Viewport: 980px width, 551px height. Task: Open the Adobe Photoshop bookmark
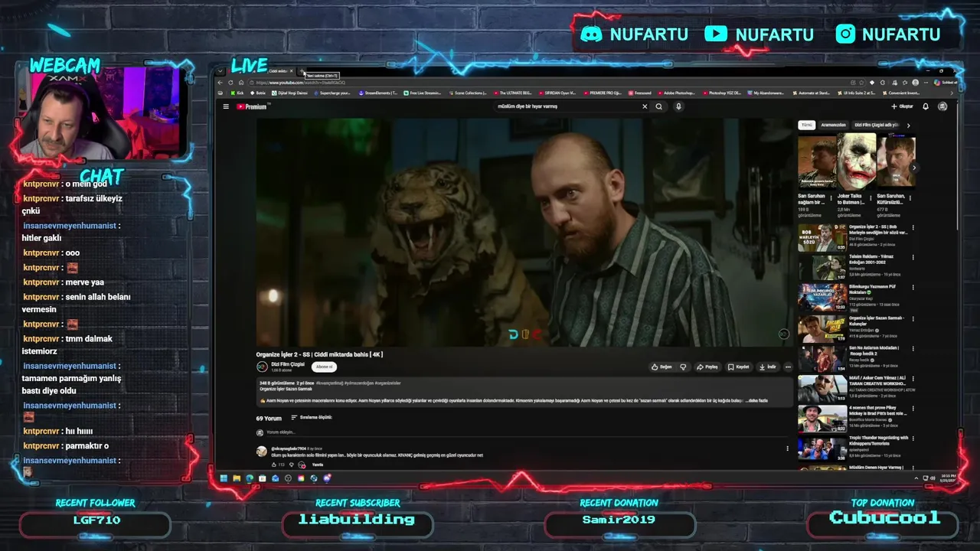tap(675, 93)
